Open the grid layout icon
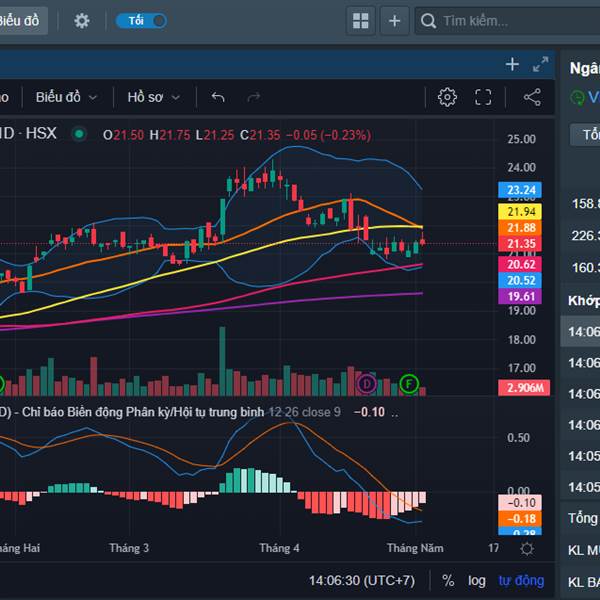The width and height of the screenshot is (600, 600). tap(360, 21)
